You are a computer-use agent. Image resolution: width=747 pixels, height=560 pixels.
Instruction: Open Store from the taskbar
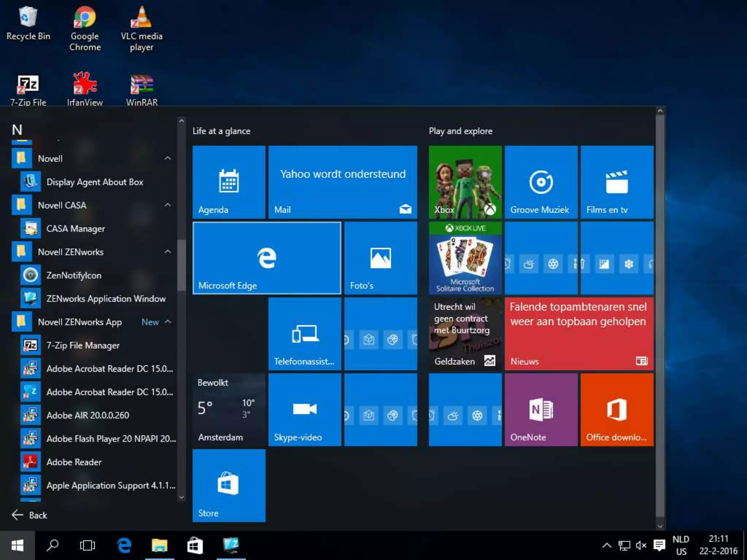(195, 545)
